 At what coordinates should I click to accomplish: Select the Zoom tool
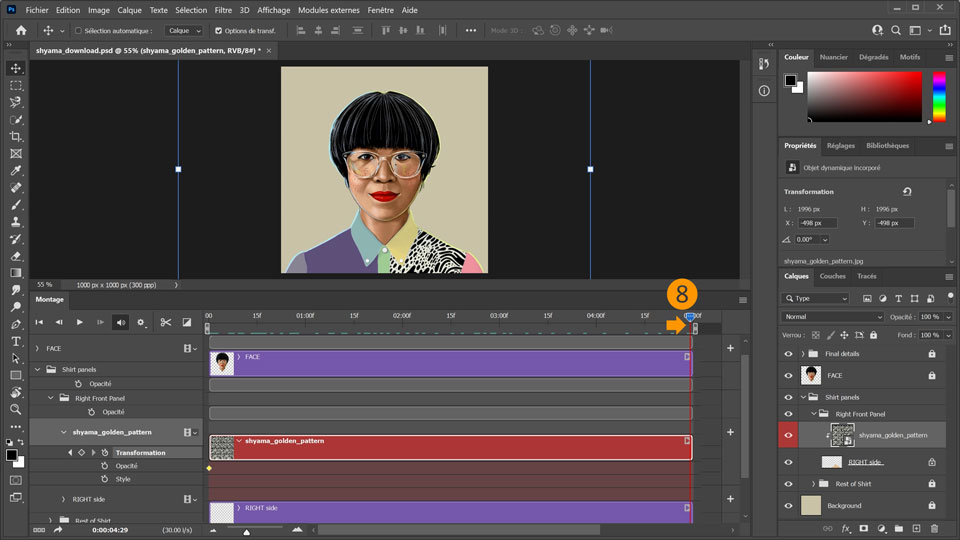[x=16, y=409]
